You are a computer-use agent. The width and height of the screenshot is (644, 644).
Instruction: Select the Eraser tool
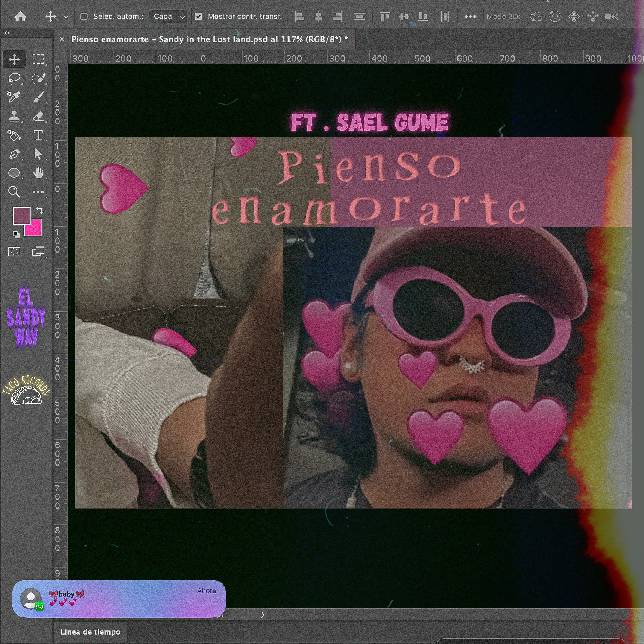[38, 116]
